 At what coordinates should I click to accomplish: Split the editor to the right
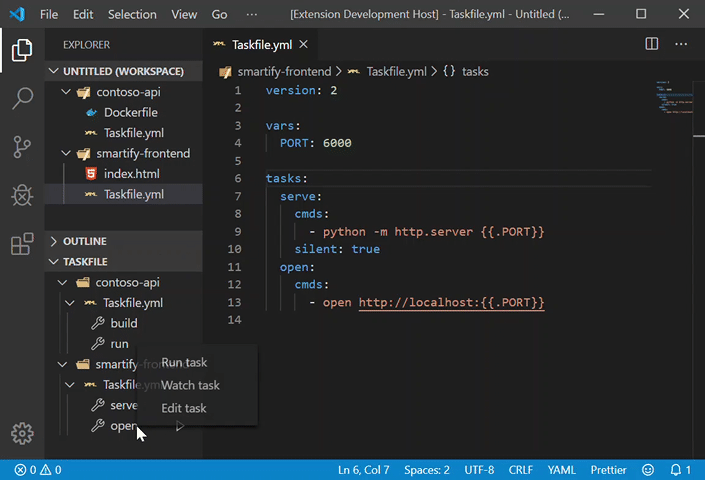[x=651, y=44]
